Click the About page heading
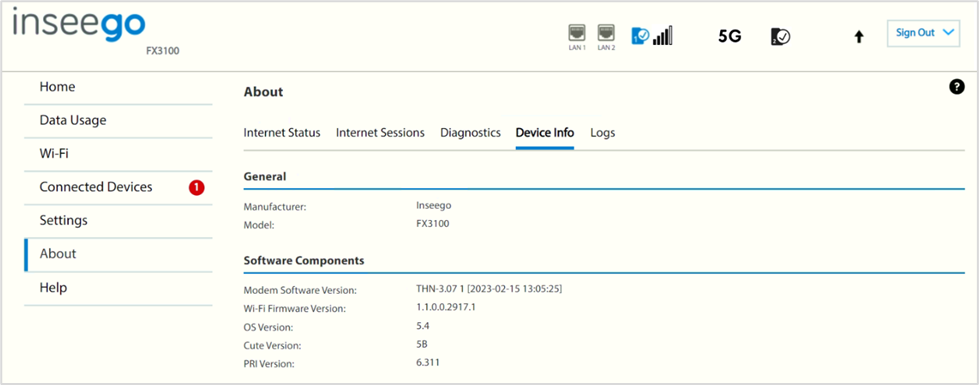Image resolution: width=979 pixels, height=385 pixels. pos(263,92)
